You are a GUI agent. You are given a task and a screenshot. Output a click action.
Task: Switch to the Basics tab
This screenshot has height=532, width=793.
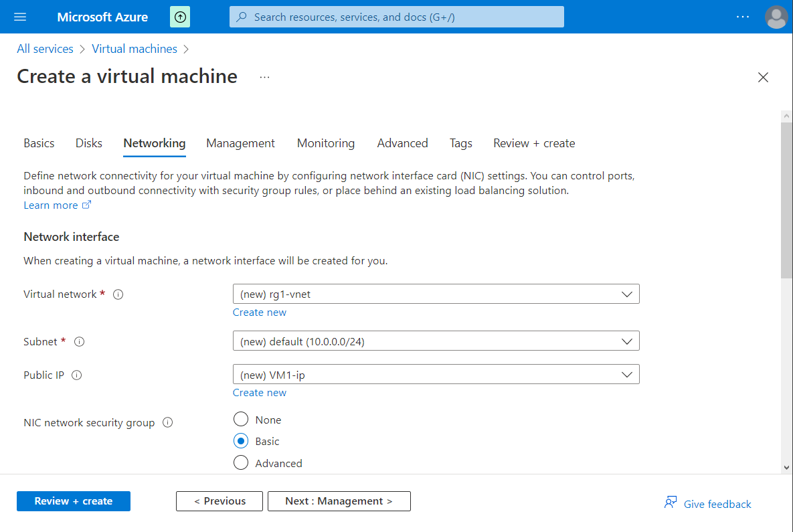point(39,144)
